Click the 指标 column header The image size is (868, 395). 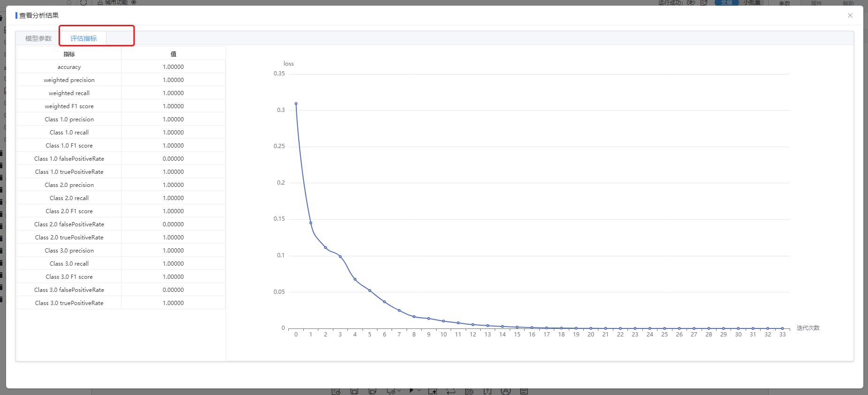point(69,54)
